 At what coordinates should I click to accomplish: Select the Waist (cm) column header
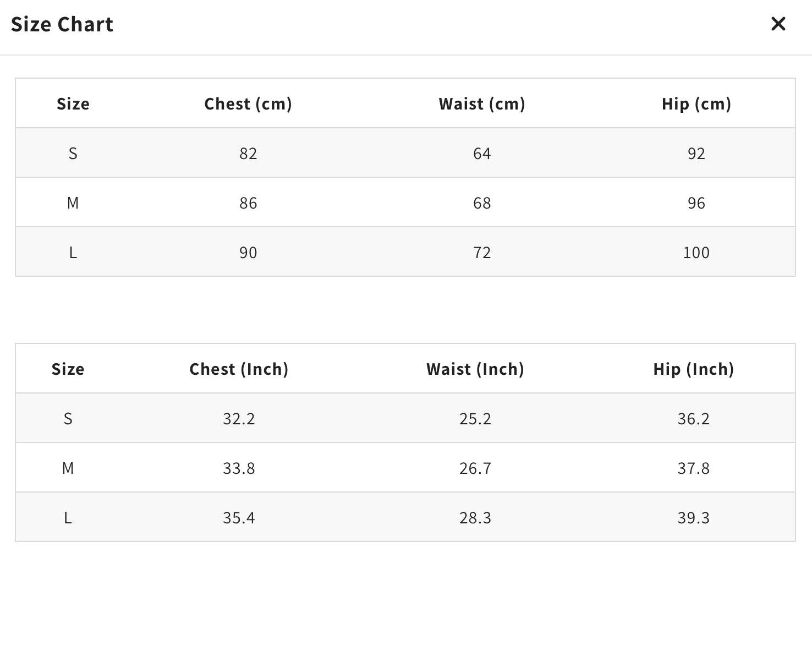(x=482, y=104)
